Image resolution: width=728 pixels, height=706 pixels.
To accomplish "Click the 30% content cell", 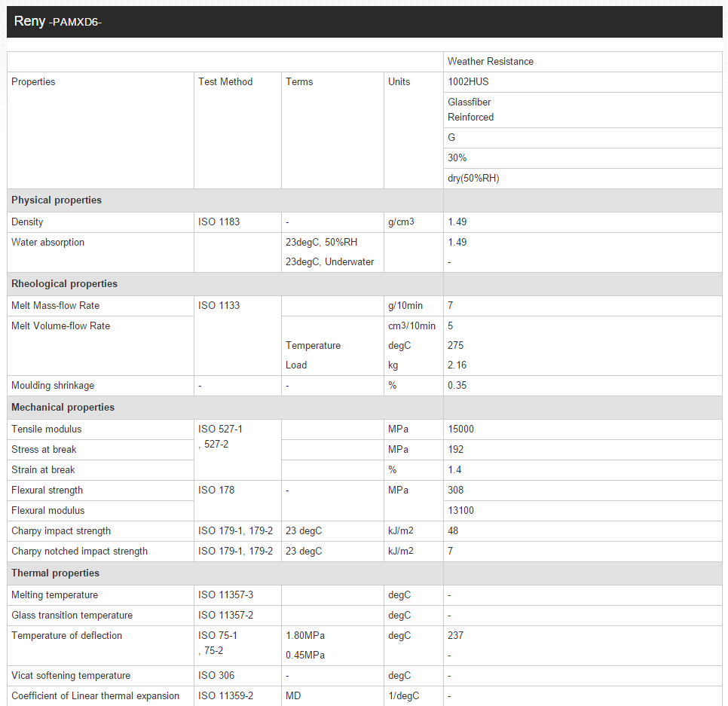I will point(583,158).
